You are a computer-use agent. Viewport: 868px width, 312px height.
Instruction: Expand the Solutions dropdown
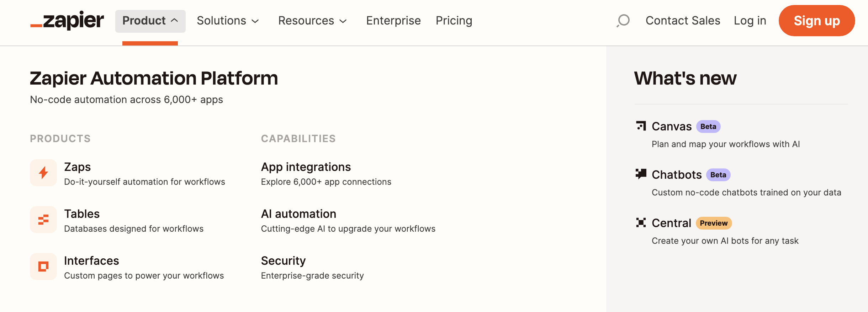(228, 21)
